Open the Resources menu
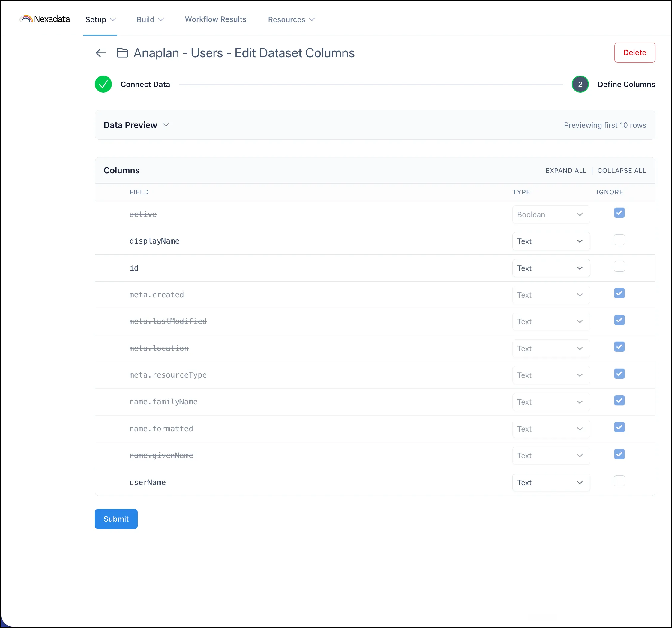672x628 pixels. point(291,19)
